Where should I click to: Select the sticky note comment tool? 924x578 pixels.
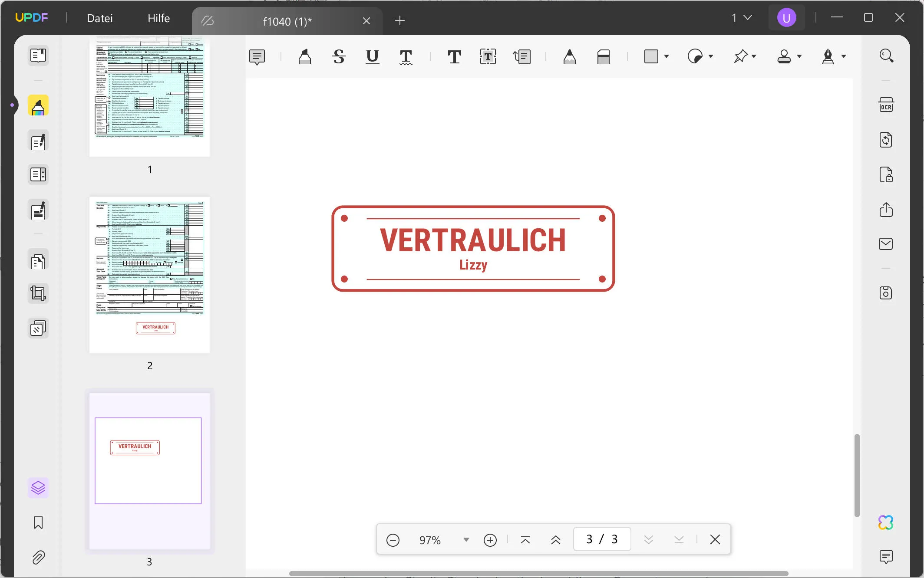(257, 57)
